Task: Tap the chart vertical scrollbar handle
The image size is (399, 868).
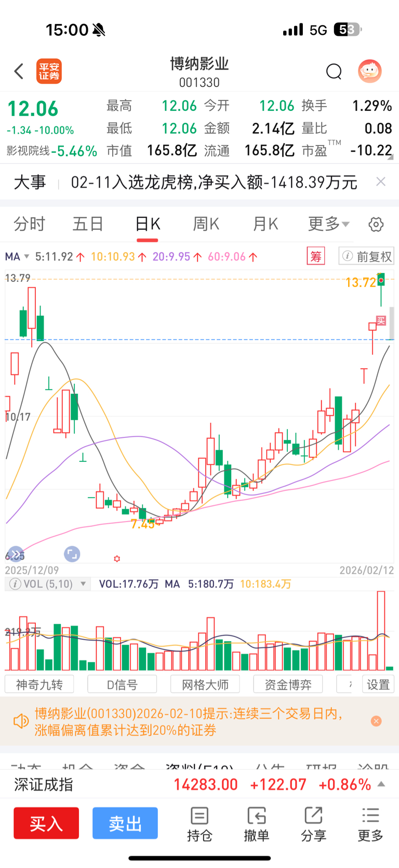Action: [x=391, y=323]
